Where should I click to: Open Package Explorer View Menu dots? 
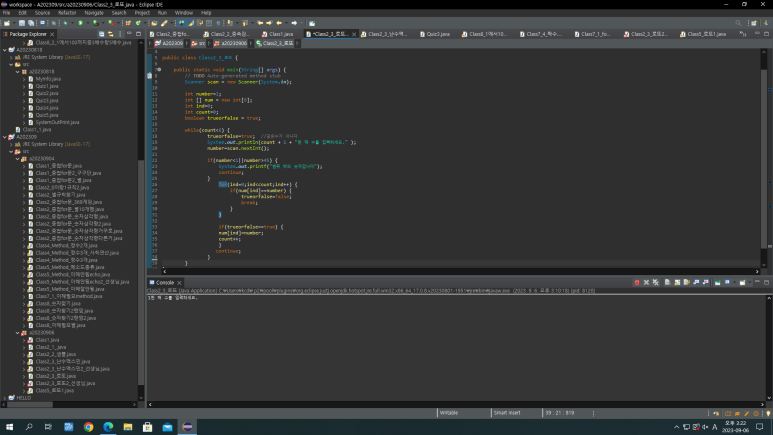tap(120, 34)
